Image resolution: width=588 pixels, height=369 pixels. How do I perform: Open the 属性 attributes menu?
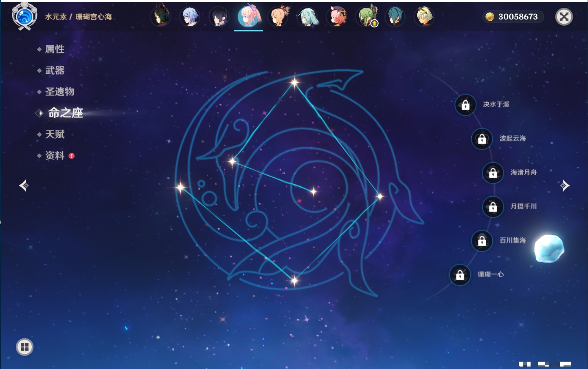coord(55,49)
